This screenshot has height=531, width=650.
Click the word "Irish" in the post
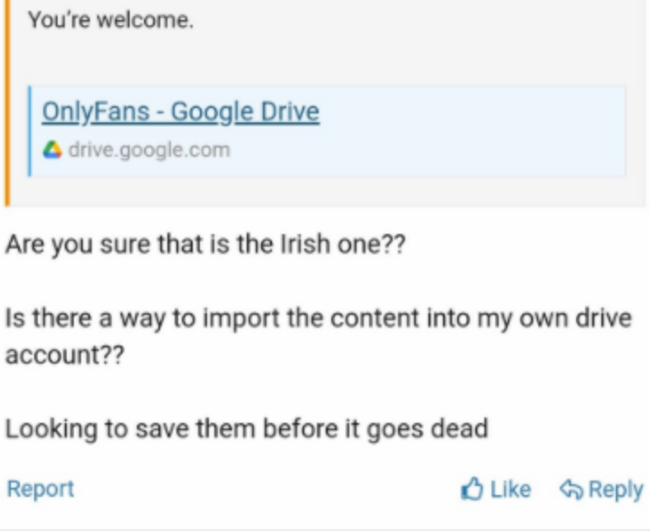pos(305,244)
